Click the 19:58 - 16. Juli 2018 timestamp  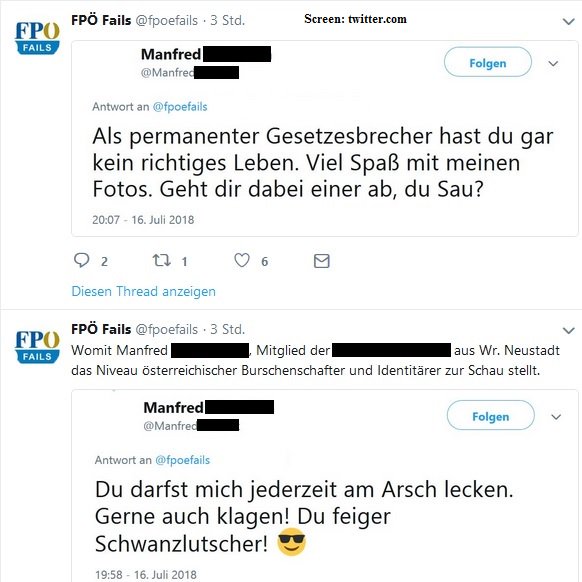coord(146,575)
